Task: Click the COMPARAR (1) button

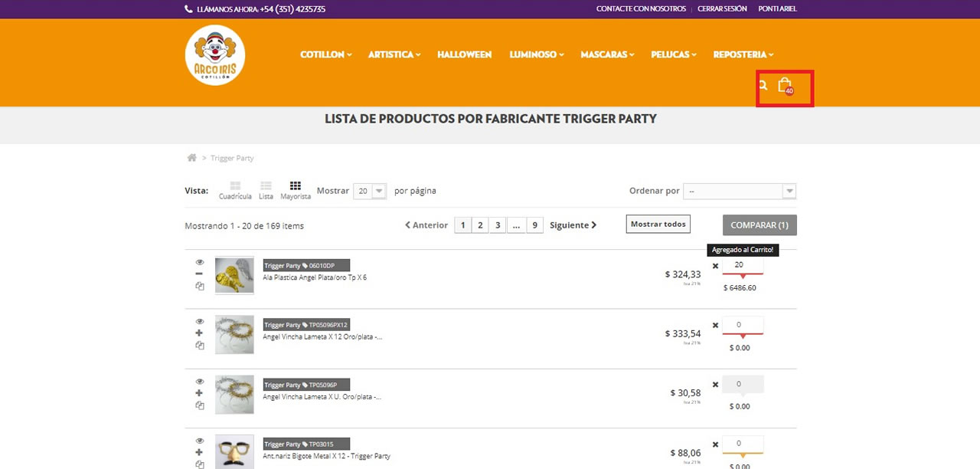Action: (759, 225)
